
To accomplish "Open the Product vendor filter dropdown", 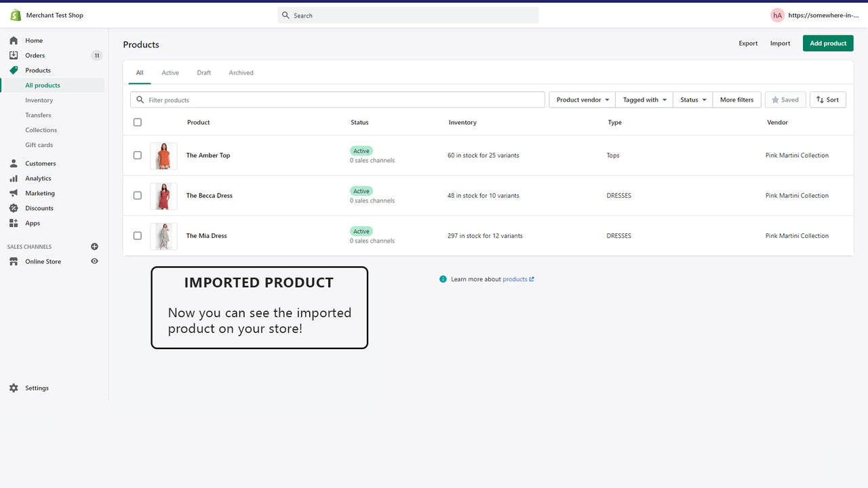I will pos(583,100).
